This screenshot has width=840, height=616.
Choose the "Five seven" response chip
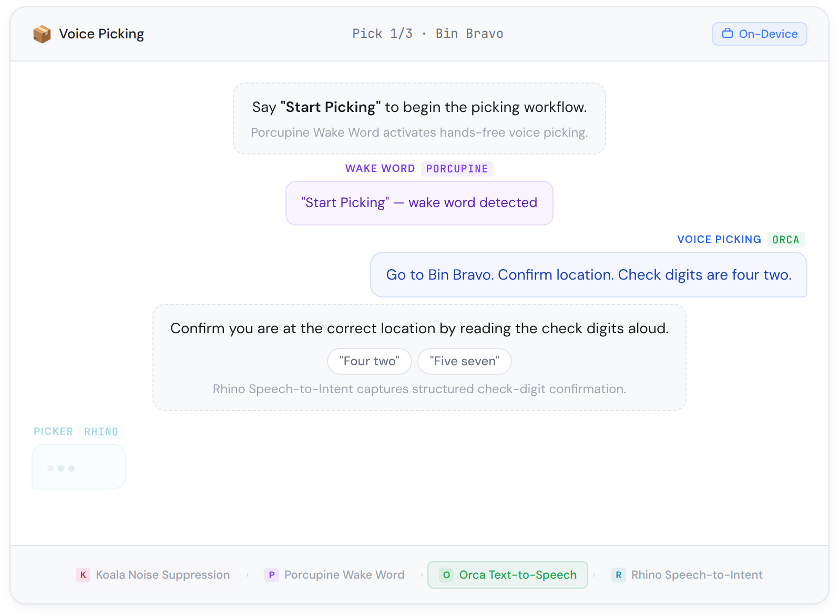464,361
